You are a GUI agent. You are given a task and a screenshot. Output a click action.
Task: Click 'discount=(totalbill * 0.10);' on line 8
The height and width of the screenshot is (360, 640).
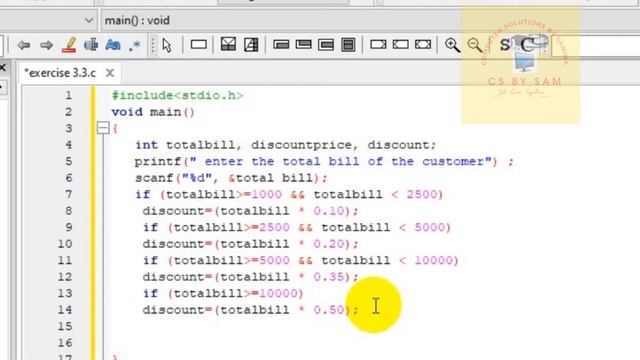250,211
